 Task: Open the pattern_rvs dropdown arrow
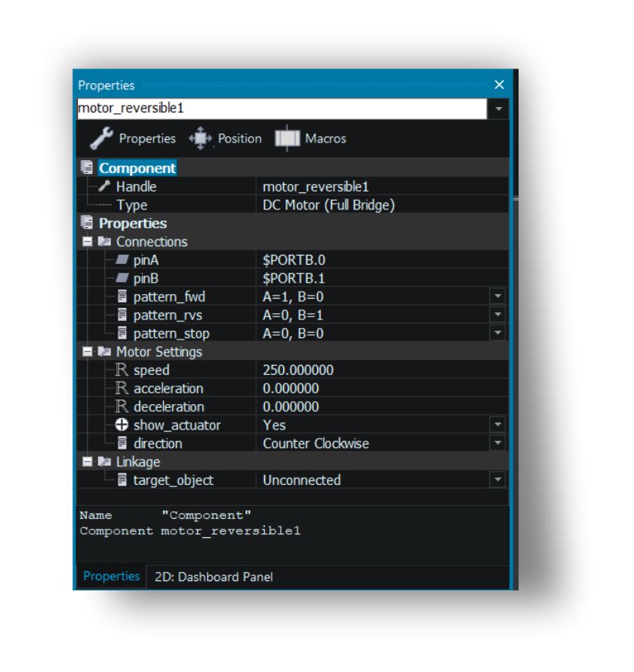point(498,315)
